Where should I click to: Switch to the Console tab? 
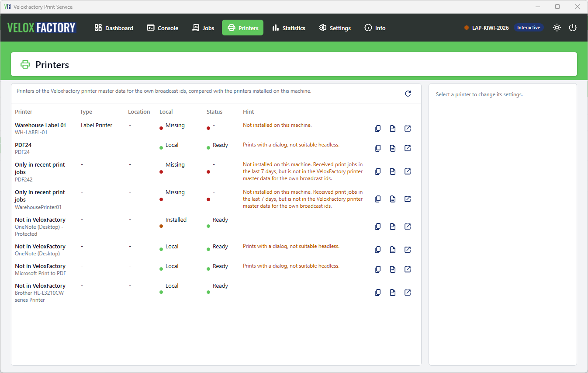pyautogui.click(x=163, y=28)
